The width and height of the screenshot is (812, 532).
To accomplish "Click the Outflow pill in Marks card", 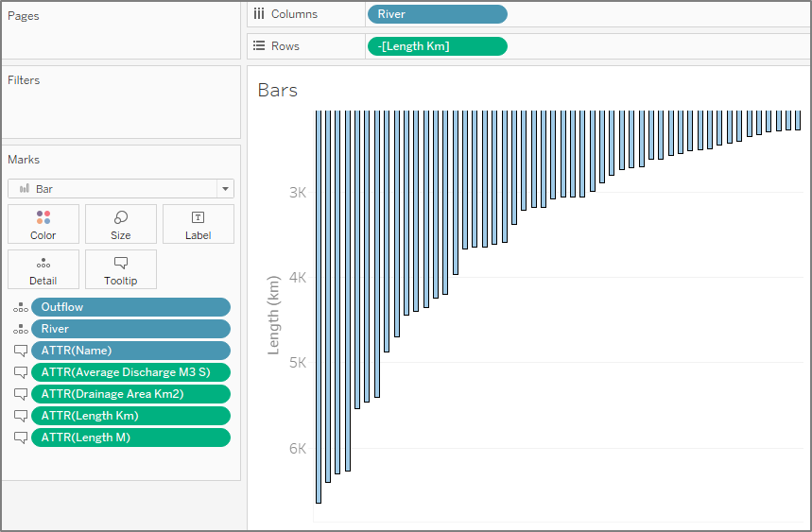I will (x=130, y=307).
